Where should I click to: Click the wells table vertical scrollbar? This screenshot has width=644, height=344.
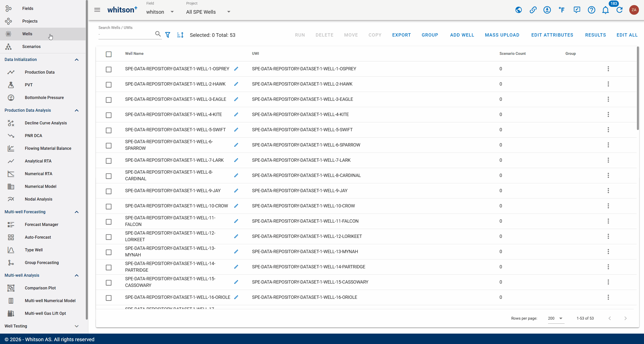click(638, 88)
